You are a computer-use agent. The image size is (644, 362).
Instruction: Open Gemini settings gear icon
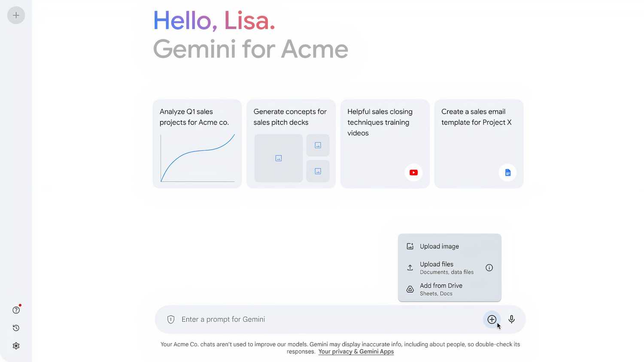pos(16,346)
